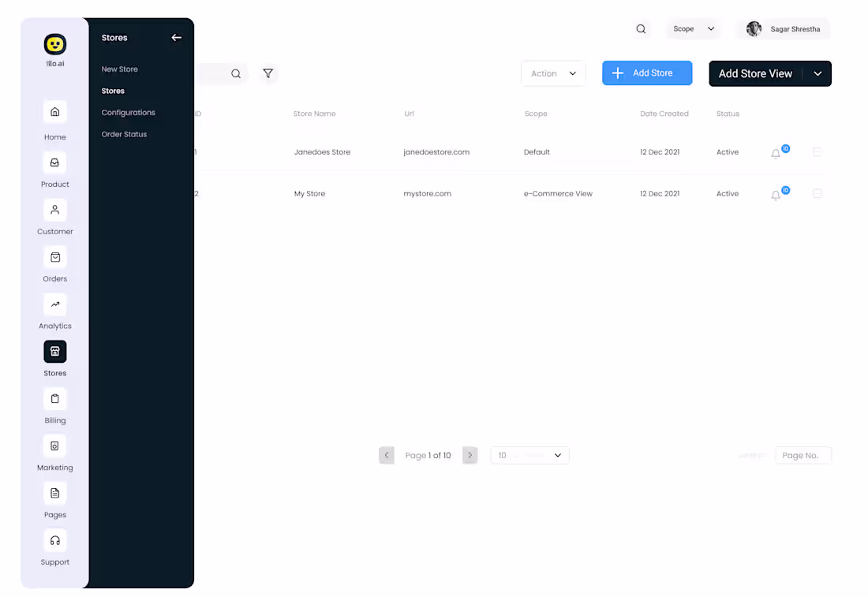The image size is (868, 597).
Task: Open Order Status from the Stores menu
Action: coord(124,134)
